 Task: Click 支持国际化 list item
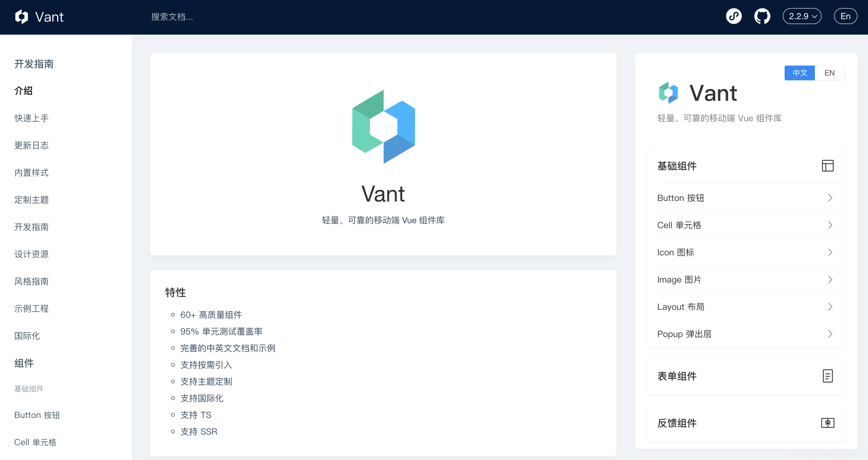tap(202, 398)
